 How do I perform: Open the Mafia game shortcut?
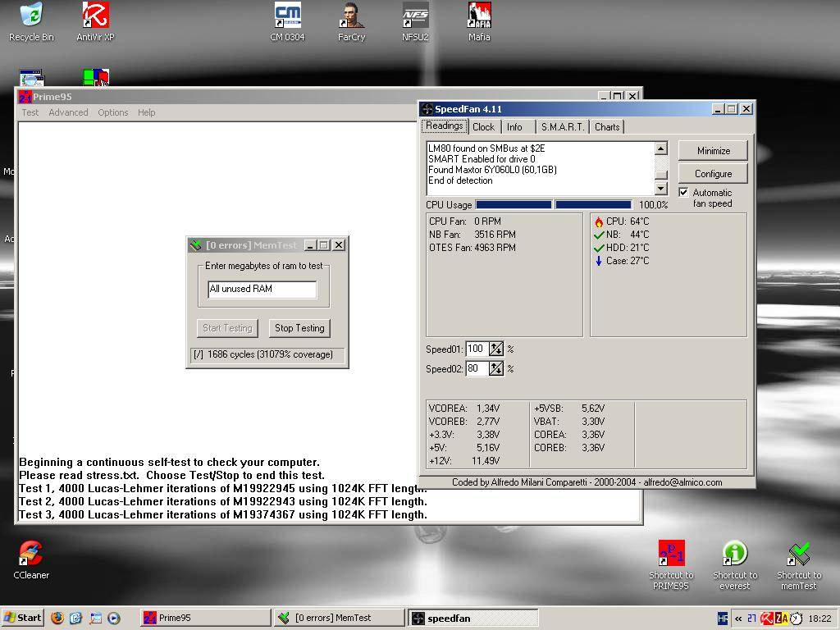point(479,16)
